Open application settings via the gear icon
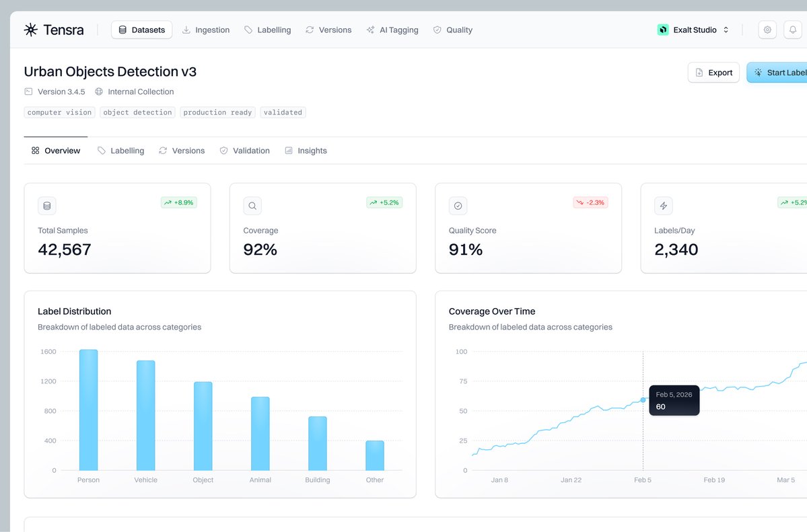The width and height of the screenshot is (807, 532). point(767,30)
